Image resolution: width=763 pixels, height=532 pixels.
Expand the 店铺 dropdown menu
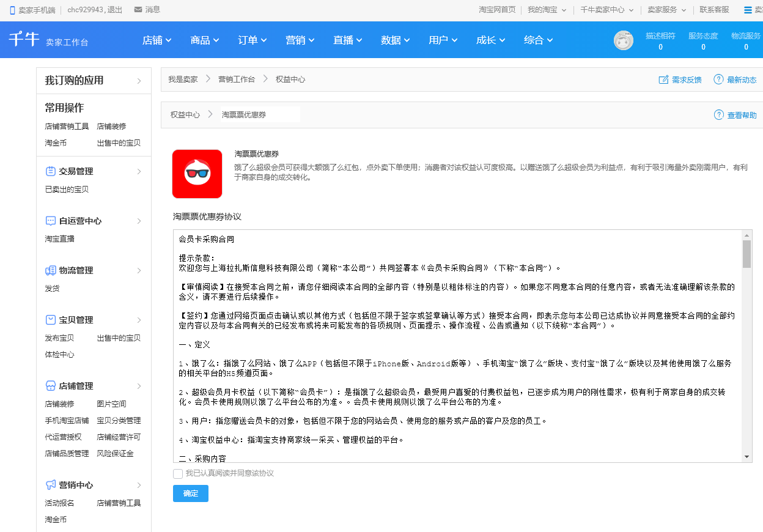tap(157, 40)
